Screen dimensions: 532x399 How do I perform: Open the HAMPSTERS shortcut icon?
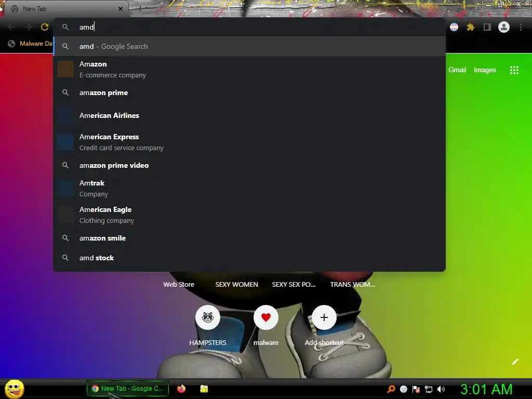208,317
